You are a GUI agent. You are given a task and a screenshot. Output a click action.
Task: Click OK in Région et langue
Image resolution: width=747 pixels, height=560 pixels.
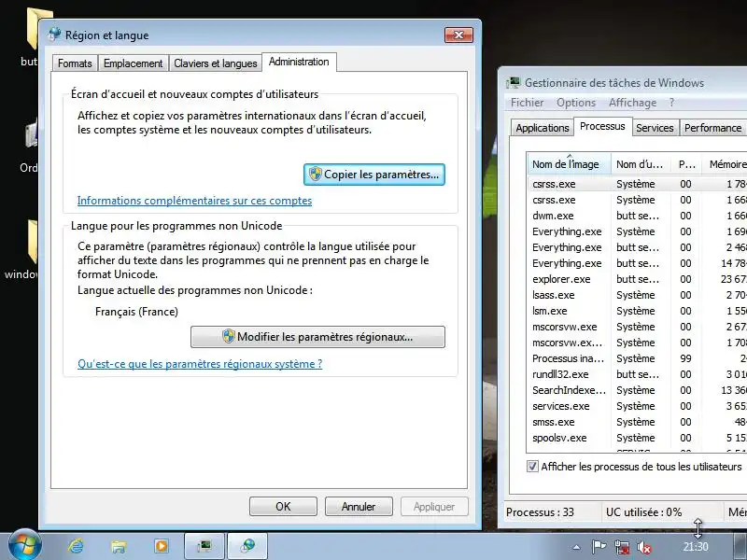pos(283,506)
